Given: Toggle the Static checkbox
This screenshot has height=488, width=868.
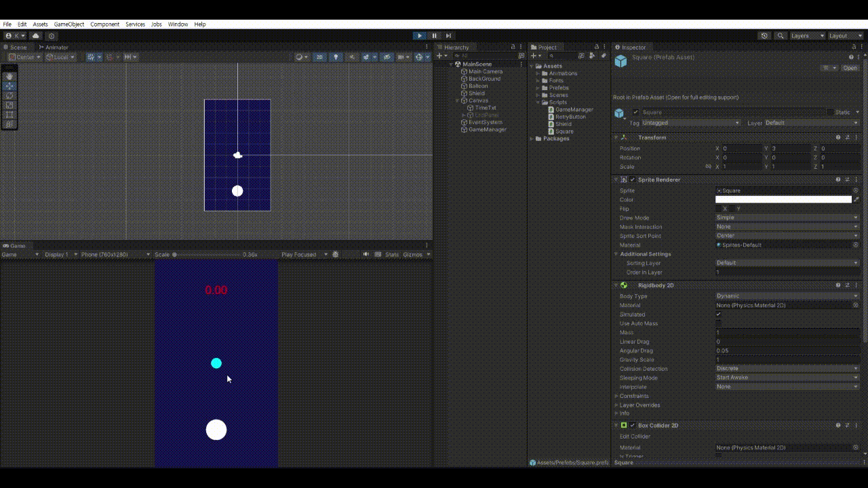Looking at the screenshot, I should 830,112.
